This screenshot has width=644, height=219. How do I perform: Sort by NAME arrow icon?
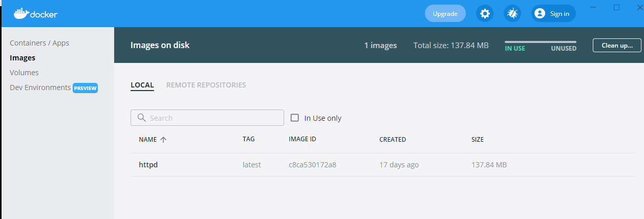tap(163, 140)
